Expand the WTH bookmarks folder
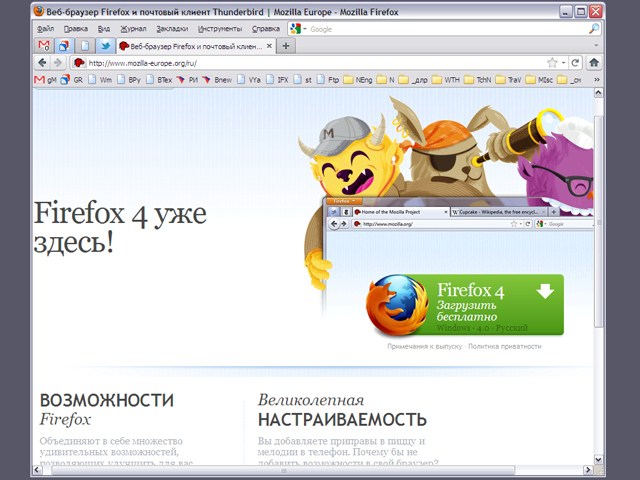The image size is (640, 480). 446,80
